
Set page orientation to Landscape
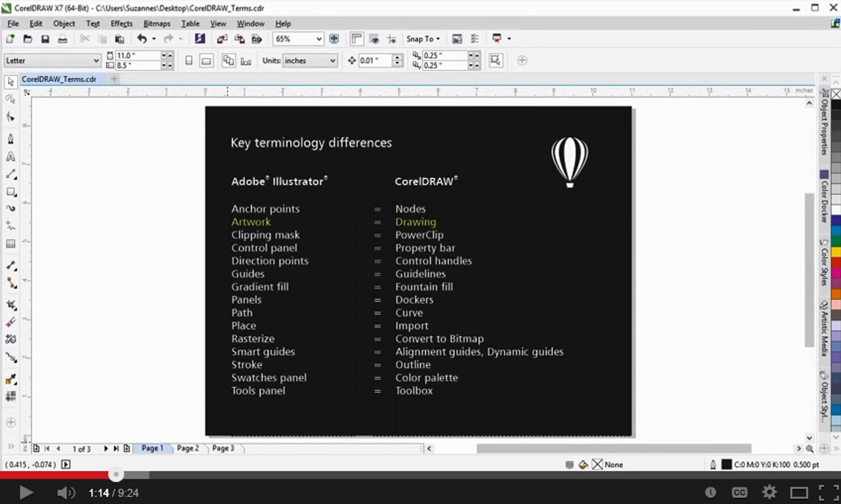point(206,60)
